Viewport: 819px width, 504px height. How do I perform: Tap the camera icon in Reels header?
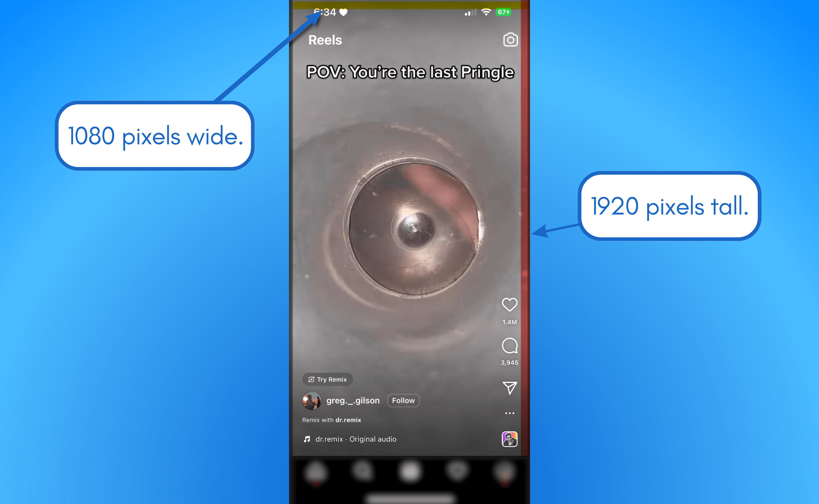(510, 39)
